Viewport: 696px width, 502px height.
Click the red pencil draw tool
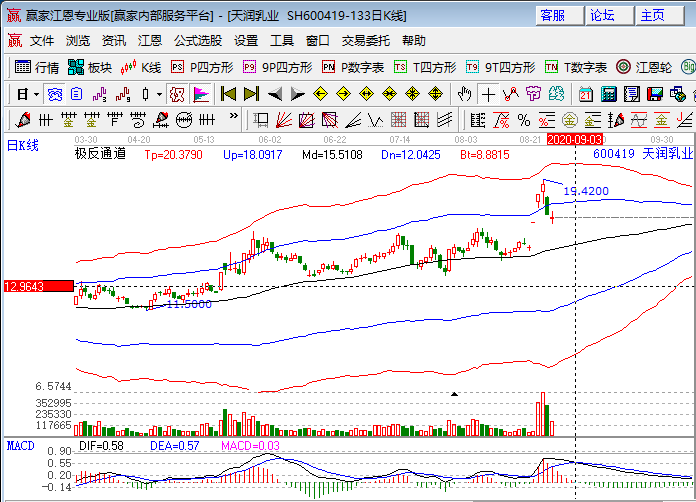23,120
